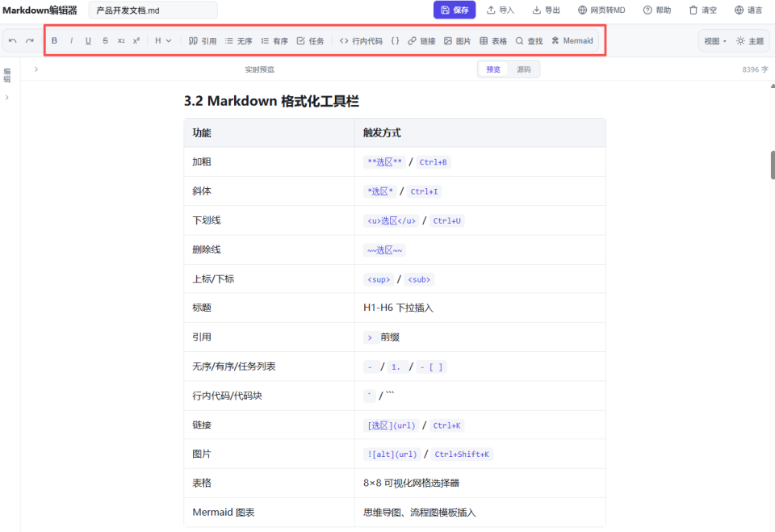Edit the 产品开发文档.md filename field
The height and width of the screenshot is (532, 775).
[x=153, y=10]
